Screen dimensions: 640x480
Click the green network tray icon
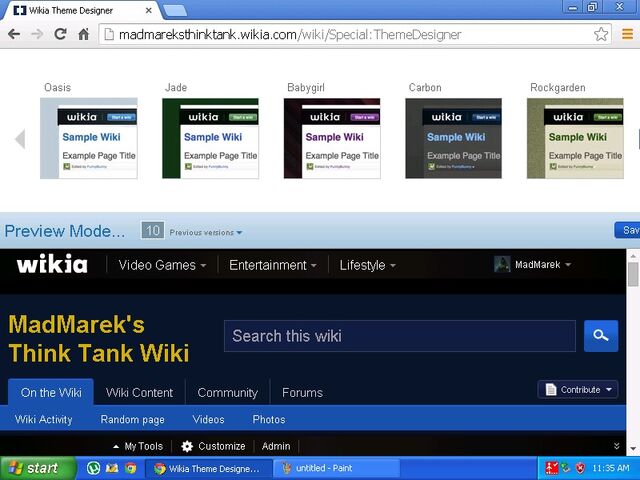[x=566, y=468]
